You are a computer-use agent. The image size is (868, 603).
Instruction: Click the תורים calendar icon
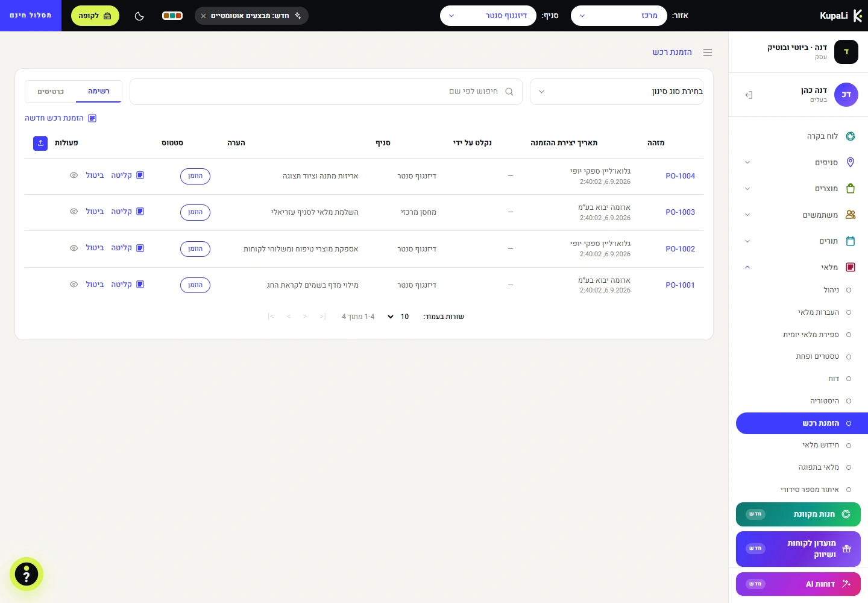[851, 241]
